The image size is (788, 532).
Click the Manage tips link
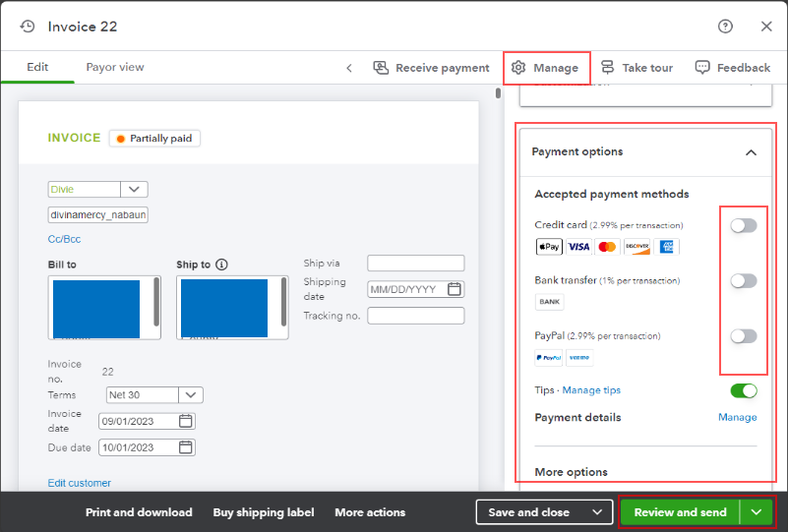pyautogui.click(x=591, y=390)
